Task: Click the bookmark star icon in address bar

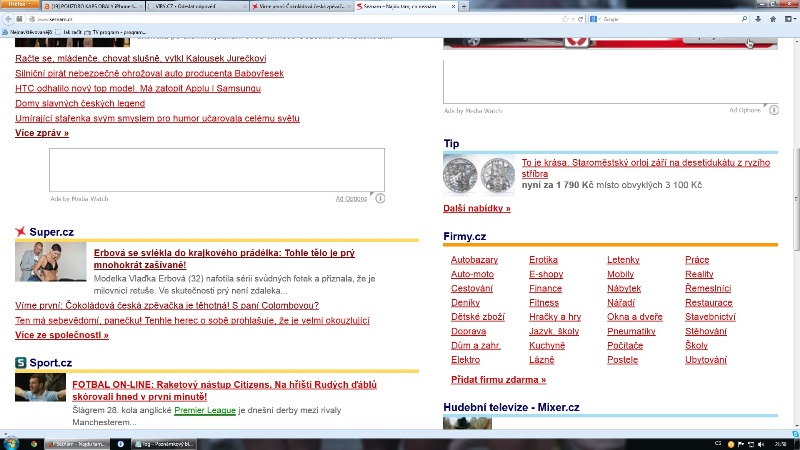Action: (565, 19)
